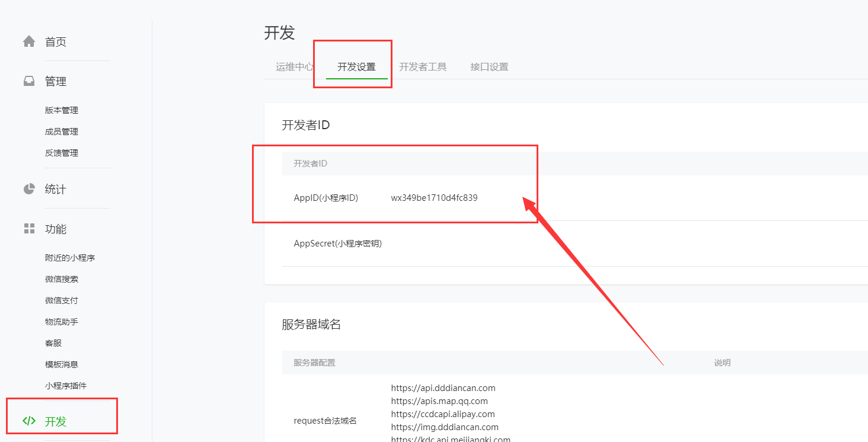Click the 说明 column header
868x442 pixels.
[722, 363]
